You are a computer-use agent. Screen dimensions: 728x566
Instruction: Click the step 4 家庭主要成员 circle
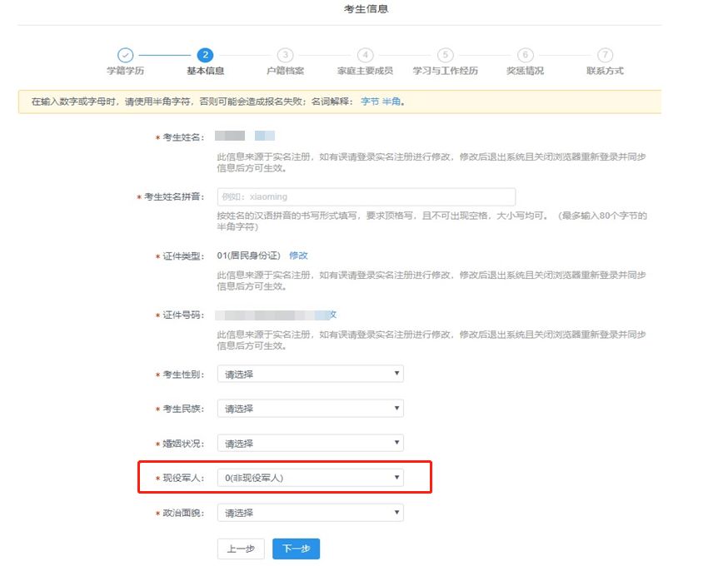pyautogui.click(x=365, y=55)
